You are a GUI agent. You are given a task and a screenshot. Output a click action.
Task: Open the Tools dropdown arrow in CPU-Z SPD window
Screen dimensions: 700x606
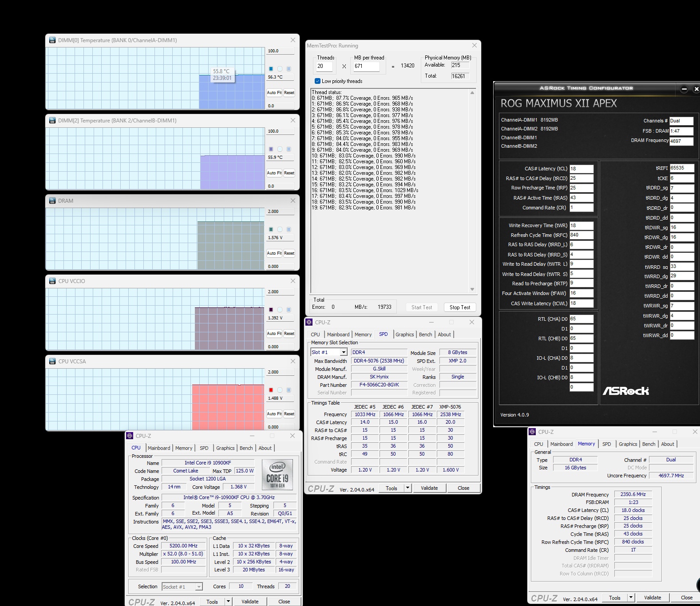coord(407,488)
